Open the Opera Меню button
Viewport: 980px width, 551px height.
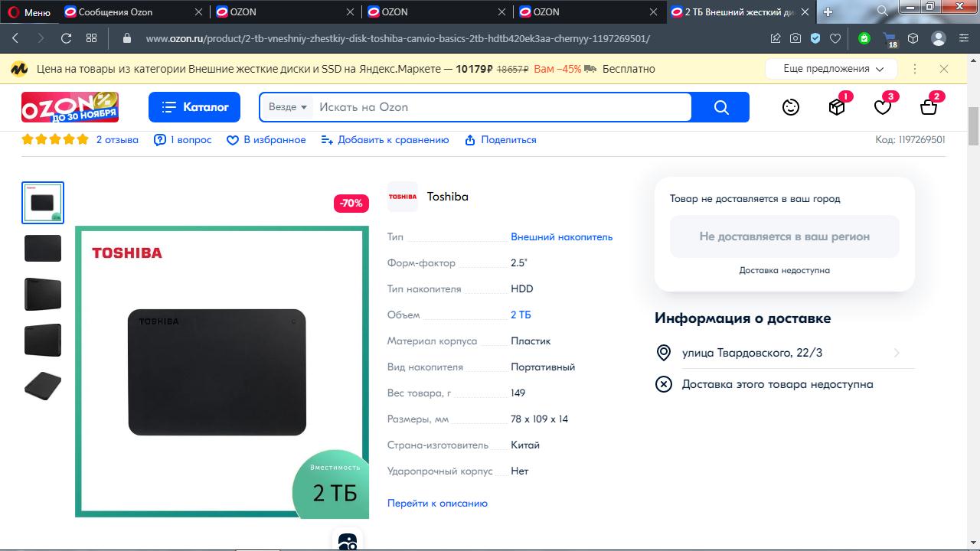click(29, 12)
